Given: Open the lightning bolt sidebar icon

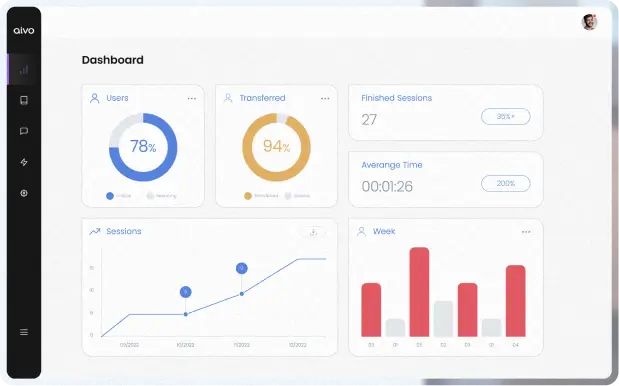Looking at the screenshot, I should pyautogui.click(x=24, y=162).
